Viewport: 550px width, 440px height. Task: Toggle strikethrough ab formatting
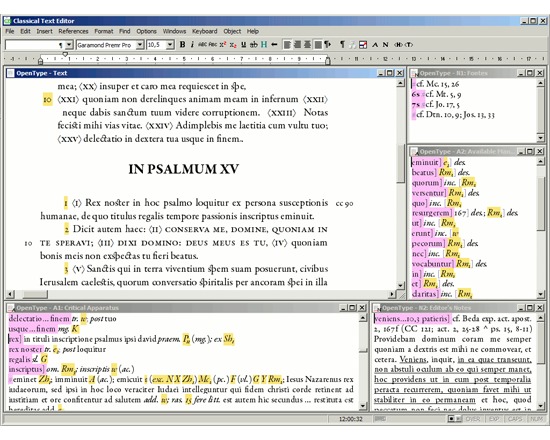click(x=253, y=45)
